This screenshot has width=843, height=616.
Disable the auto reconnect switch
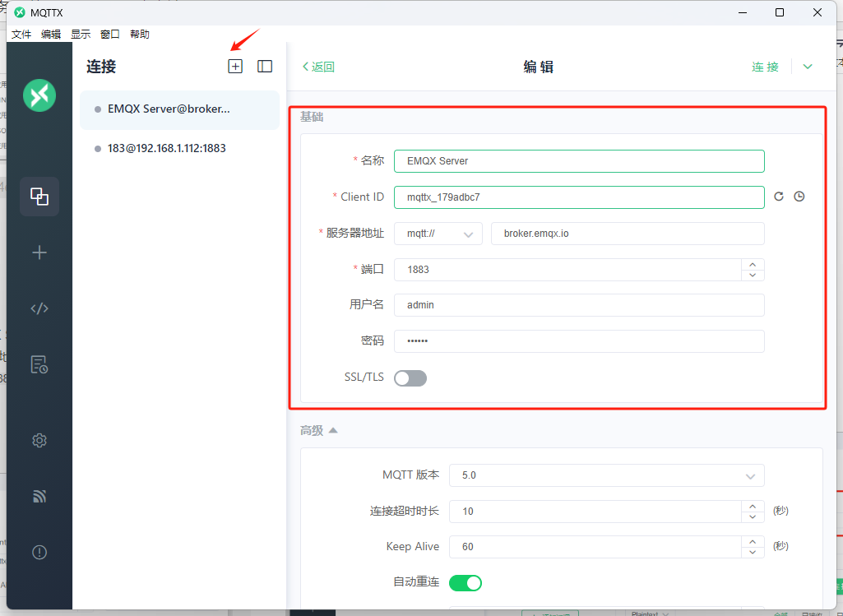click(465, 583)
